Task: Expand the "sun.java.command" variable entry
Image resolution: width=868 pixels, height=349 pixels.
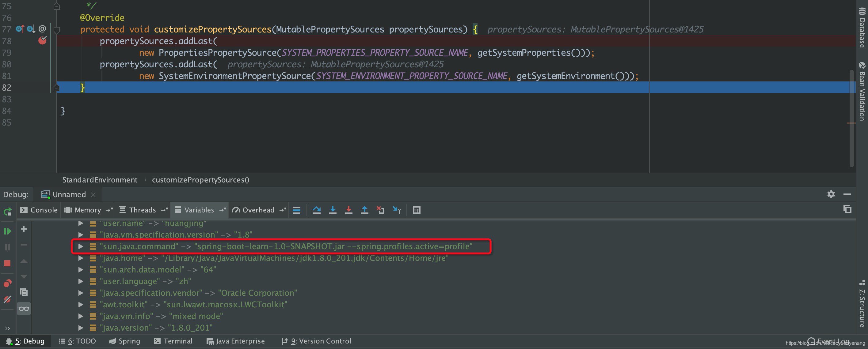Action: coord(81,246)
